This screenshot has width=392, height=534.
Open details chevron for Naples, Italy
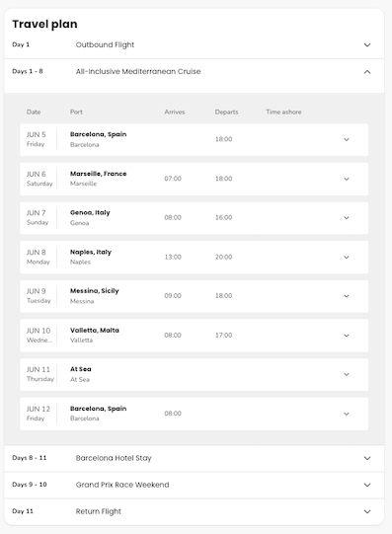[x=347, y=258]
